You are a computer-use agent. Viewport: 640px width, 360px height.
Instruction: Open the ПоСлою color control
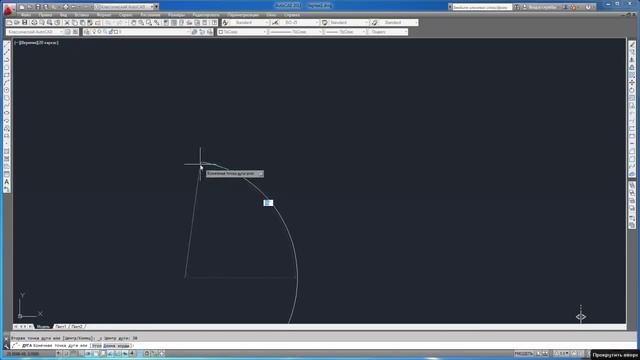242,32
